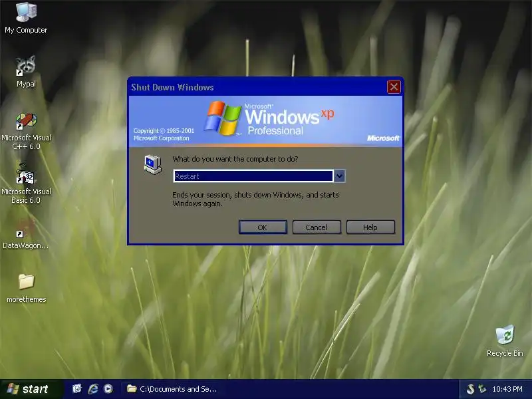Expand the shutdown action dropdown arrow
The width and height of the screenshot is (532, 399).
(339, 176)
